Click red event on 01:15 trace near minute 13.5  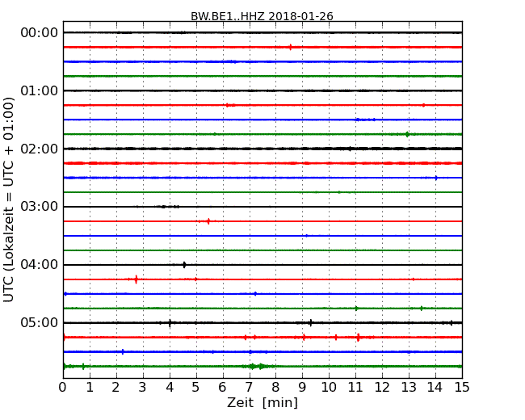[423, 105]
